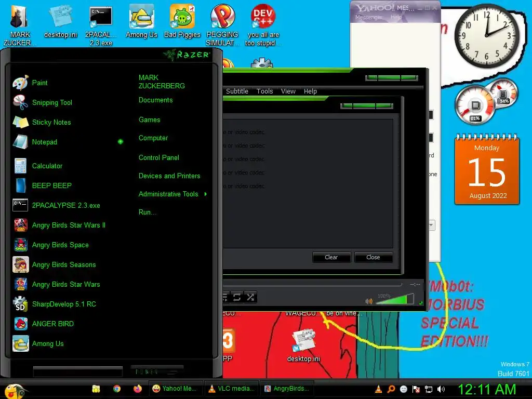Open file explorer from taskbar

[96, 389]
